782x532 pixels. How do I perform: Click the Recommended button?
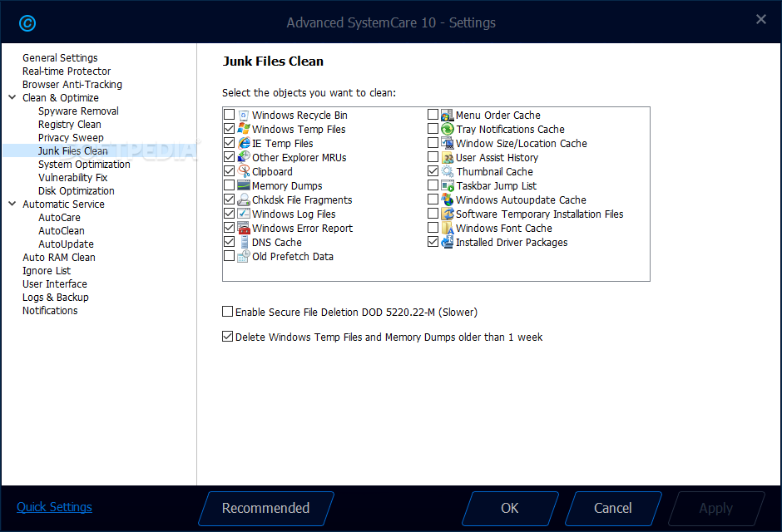point(266,508)
